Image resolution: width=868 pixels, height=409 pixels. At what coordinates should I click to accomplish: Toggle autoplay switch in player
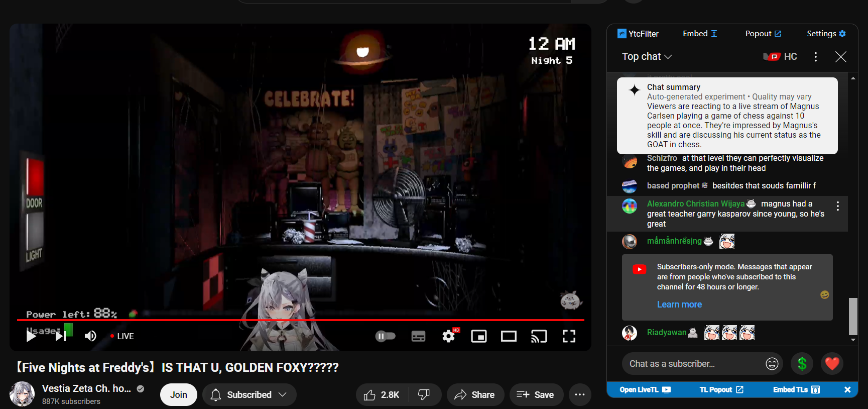click(x=386, y=336)
